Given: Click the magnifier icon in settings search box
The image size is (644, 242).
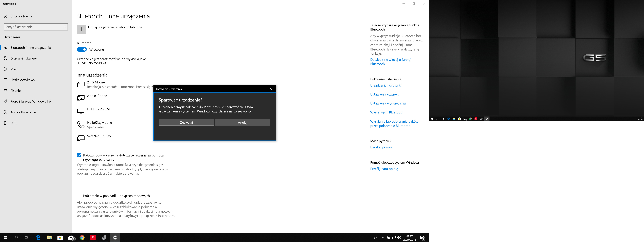Looking at the screenshot, I should pos(65,27).
